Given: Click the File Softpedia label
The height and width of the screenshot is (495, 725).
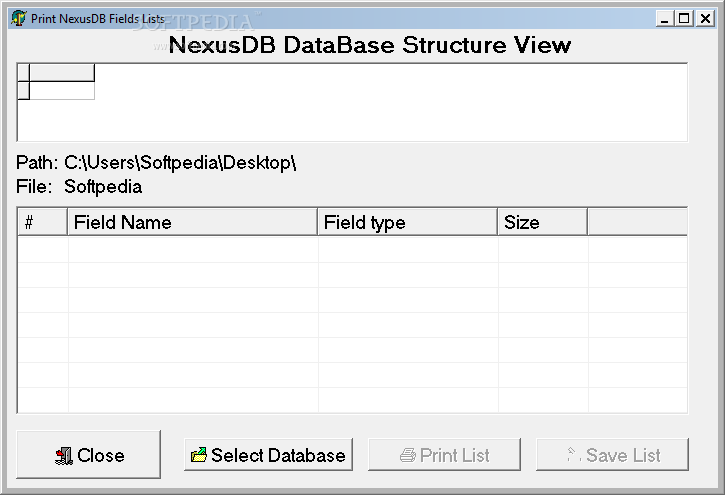Looking at the screenshot, I should (x=79, y=187).
